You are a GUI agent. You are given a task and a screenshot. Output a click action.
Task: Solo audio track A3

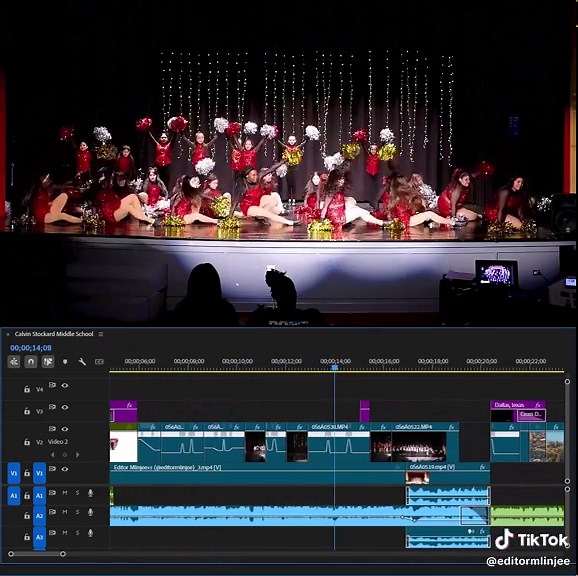click(x=77, y=533)
